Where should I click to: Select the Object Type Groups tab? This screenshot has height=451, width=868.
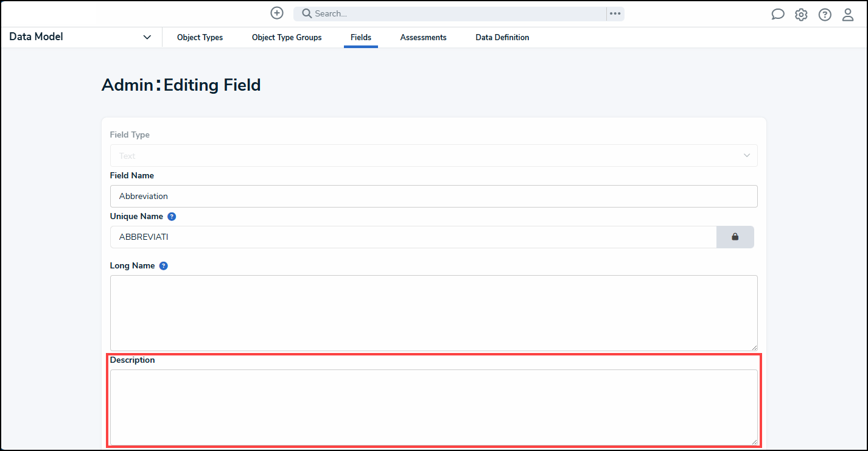tap(287, 37)
